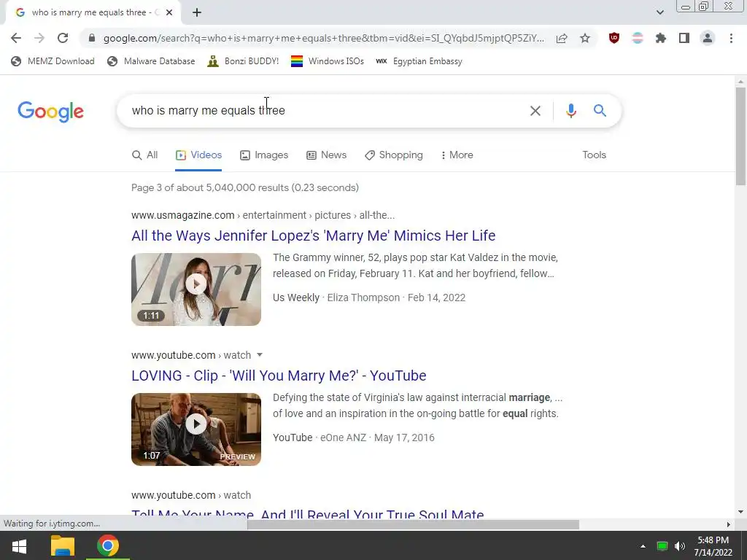Go back to the previous page

click(16, 38)
